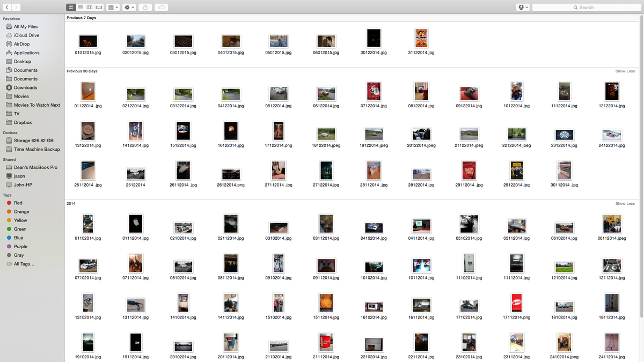Filter by the Blue tag
Viewport: 644px width, 362px height.
click(x=18, y=238)
